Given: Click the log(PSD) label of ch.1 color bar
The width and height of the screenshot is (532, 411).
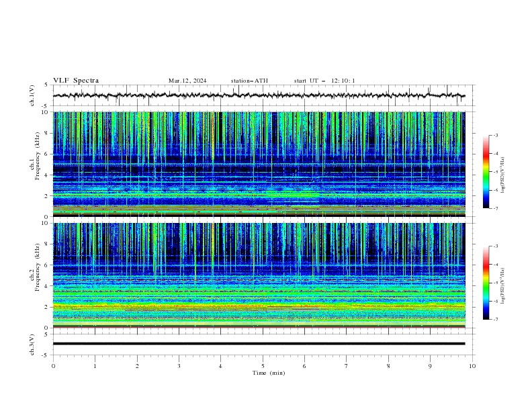Looking at the screenshot, I should tap(503, 175).
